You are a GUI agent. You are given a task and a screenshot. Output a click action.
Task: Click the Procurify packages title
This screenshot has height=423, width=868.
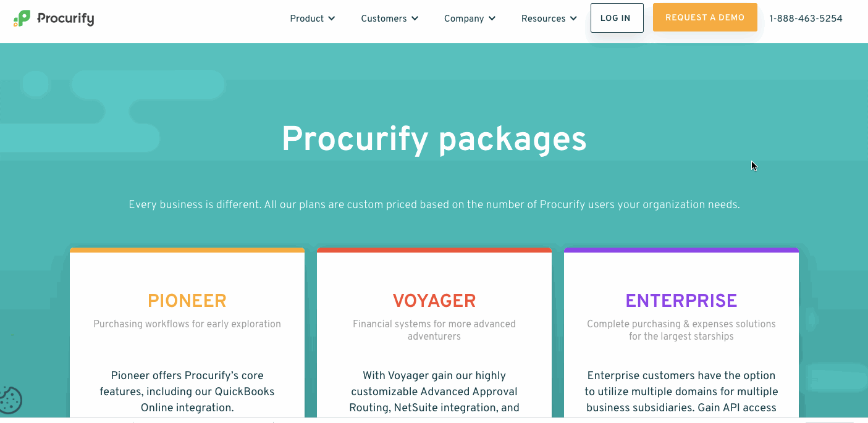click(434, 139)
